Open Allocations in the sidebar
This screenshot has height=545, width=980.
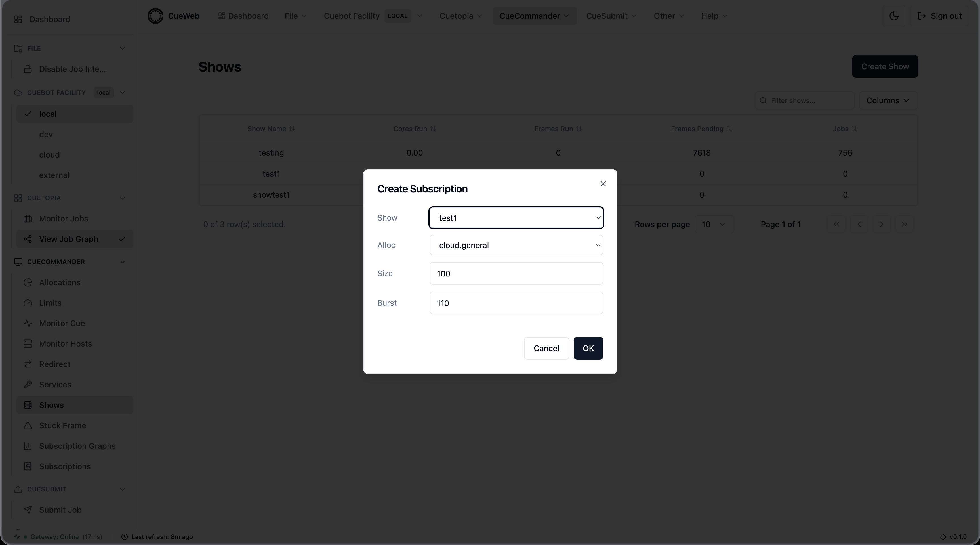point(75,283)
